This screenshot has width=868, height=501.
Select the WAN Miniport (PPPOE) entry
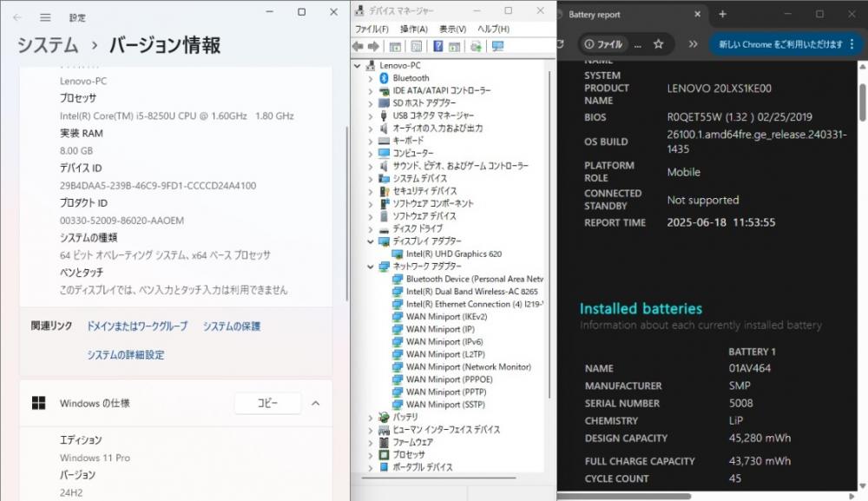[449, 379]
